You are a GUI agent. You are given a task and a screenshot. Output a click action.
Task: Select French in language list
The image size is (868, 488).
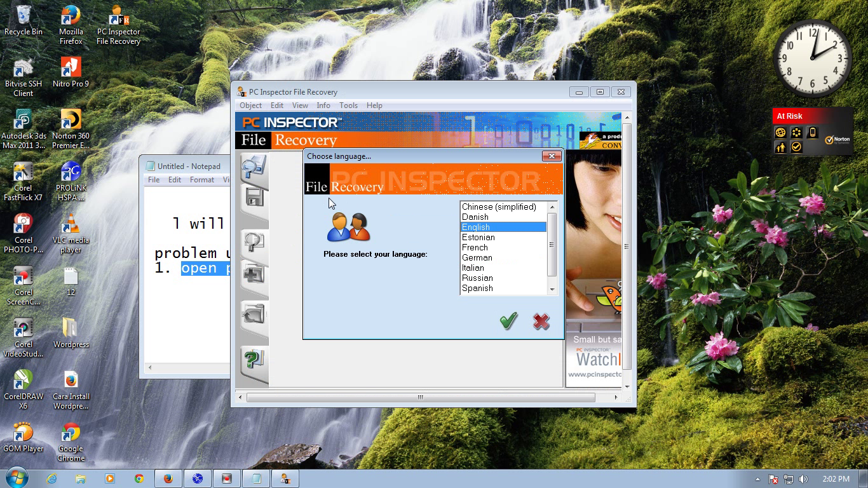503,247
